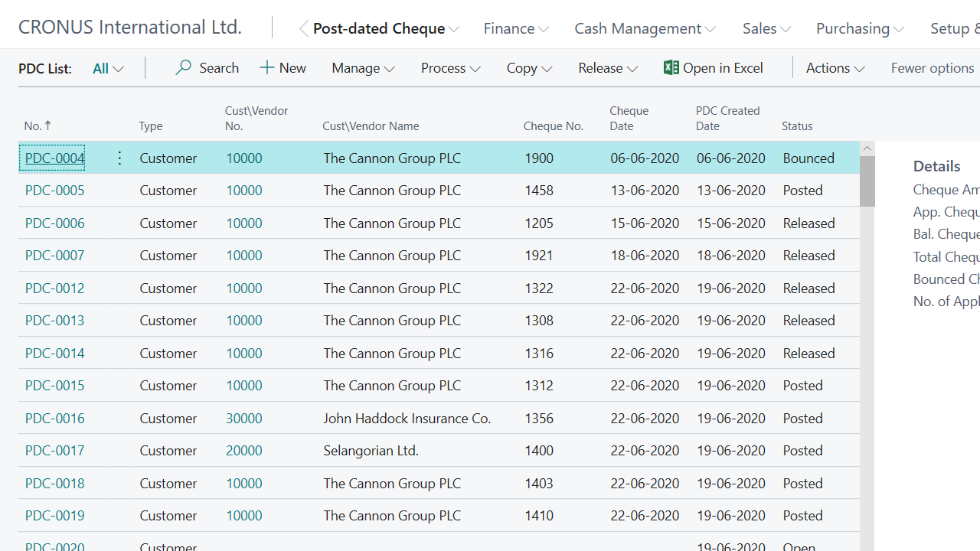
Task: Open row options for PDC-0004
Action: click(119, 158)
